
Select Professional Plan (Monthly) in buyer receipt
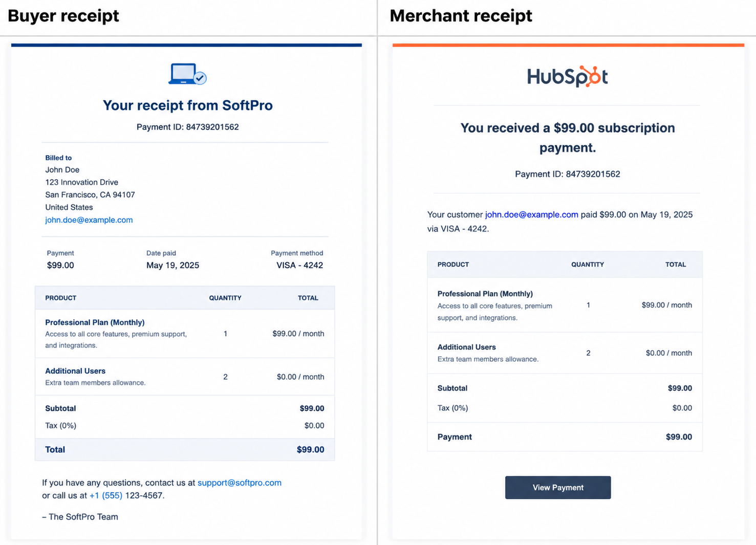pyautogui.click(x=95, y=322)
